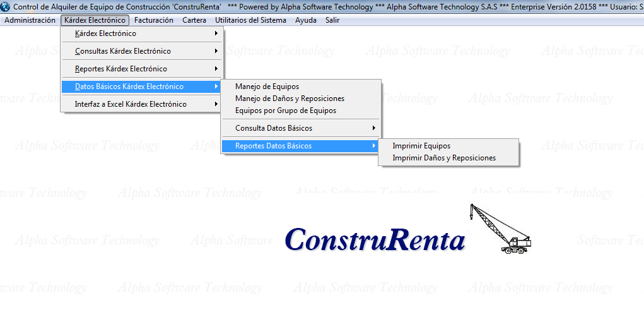Open the Ayuda menu

pyautogui.click(x=306, y=20)
